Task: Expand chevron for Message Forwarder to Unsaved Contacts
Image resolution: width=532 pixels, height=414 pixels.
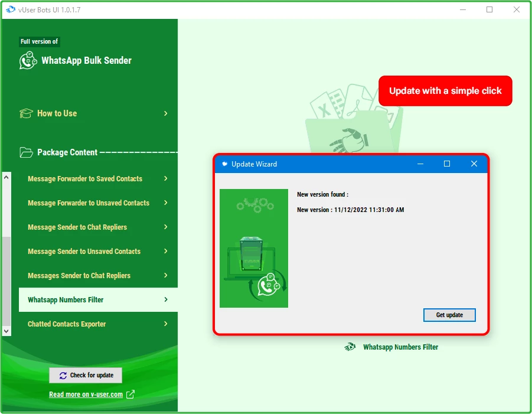Action: [165, 203]
